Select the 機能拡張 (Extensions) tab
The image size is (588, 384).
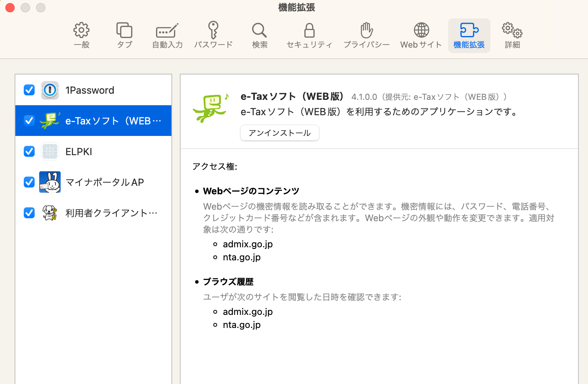(469, 35)
